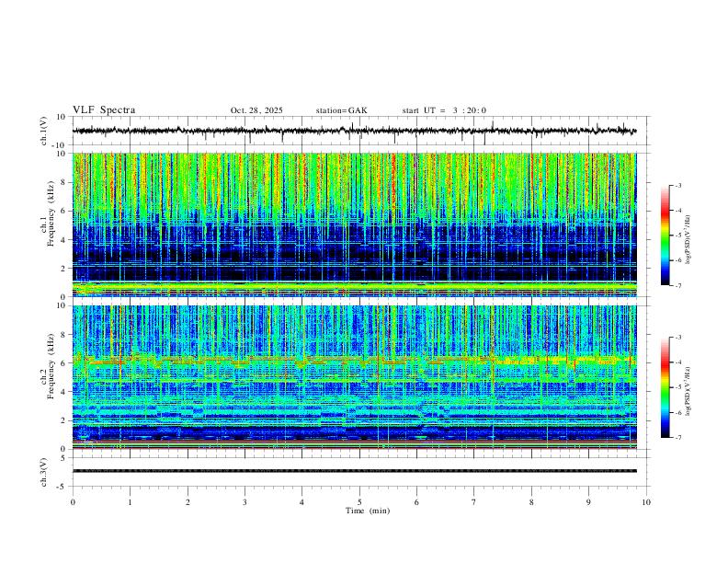
Task: Click inside the ch.2 spectrogram panel
Action: pos(354,377)
